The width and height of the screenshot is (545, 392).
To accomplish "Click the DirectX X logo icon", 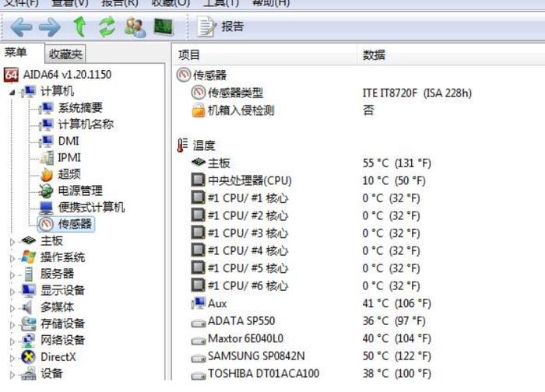I will pyautogui.click(x=28, y=357).
